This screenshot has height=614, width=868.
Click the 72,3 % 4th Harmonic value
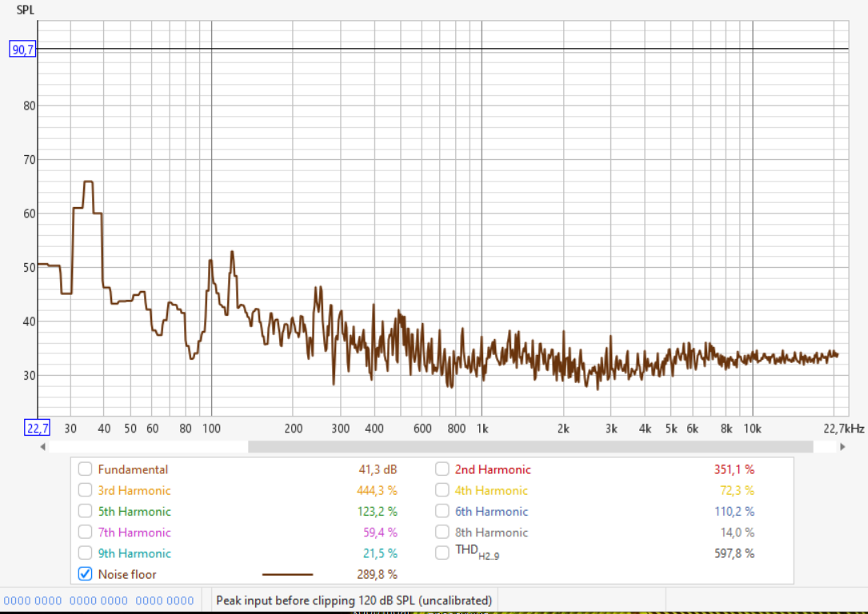click(x=737, y=491)
